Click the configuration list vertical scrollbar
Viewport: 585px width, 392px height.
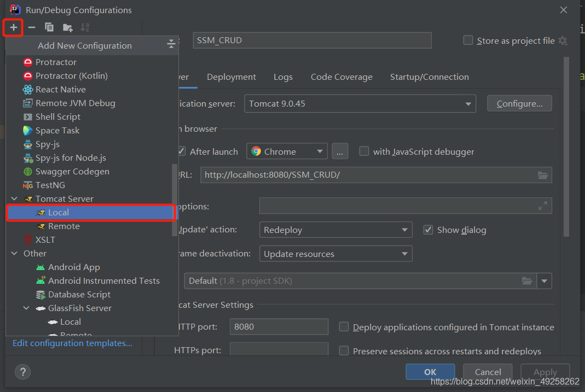point(174,200)
